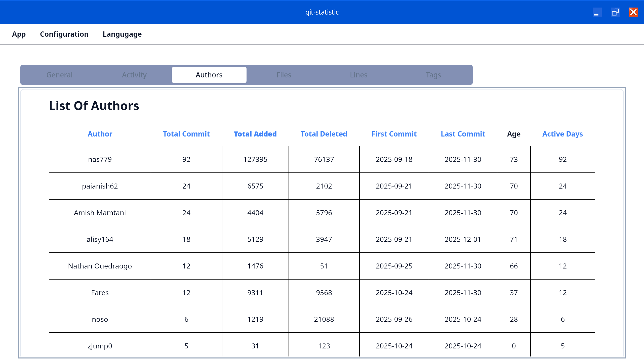The image size is (644, 362).
Task: Close the git-statistic window
Action: tap(633, 12)
